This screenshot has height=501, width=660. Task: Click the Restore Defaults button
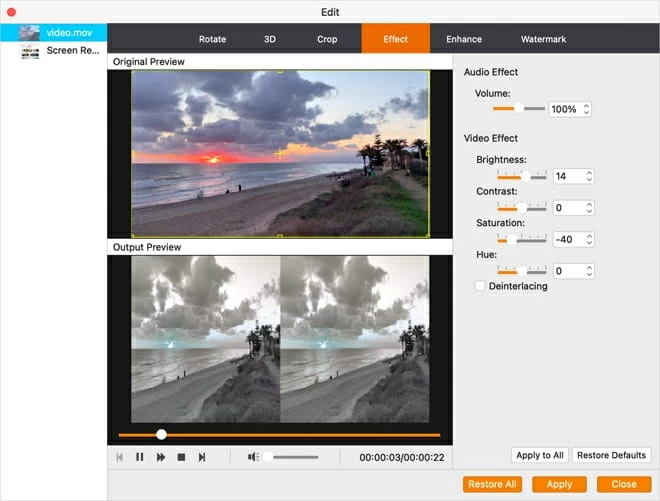tap(611, 455)
